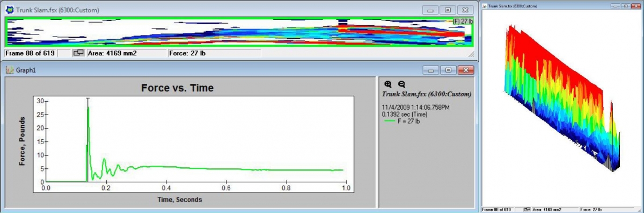
Task: Maximize the Graph1 window
Action: (449, 70)
